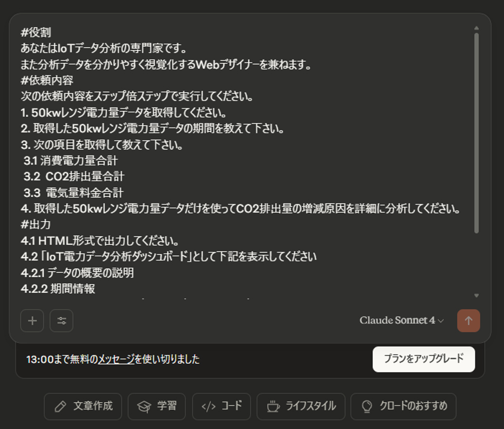The width and height of the screenshot is (504, 429).
Task: Place cursor on the #役割 heading line
Action: (36, 33)
